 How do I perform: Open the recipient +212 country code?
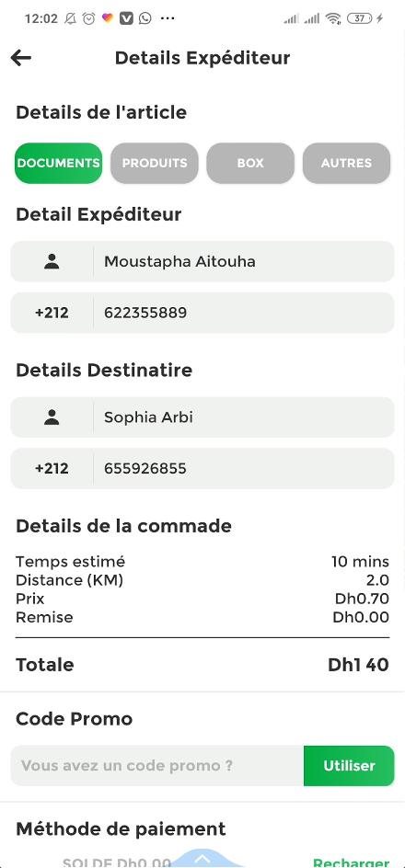tap(52, 468)
